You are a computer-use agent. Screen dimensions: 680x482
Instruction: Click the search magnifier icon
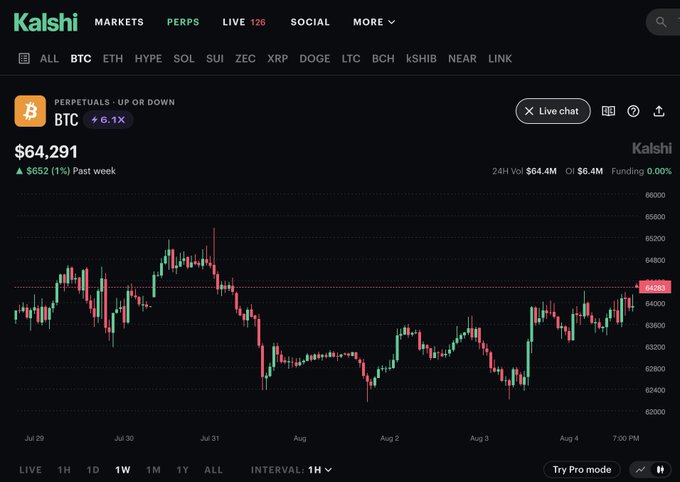661,22
